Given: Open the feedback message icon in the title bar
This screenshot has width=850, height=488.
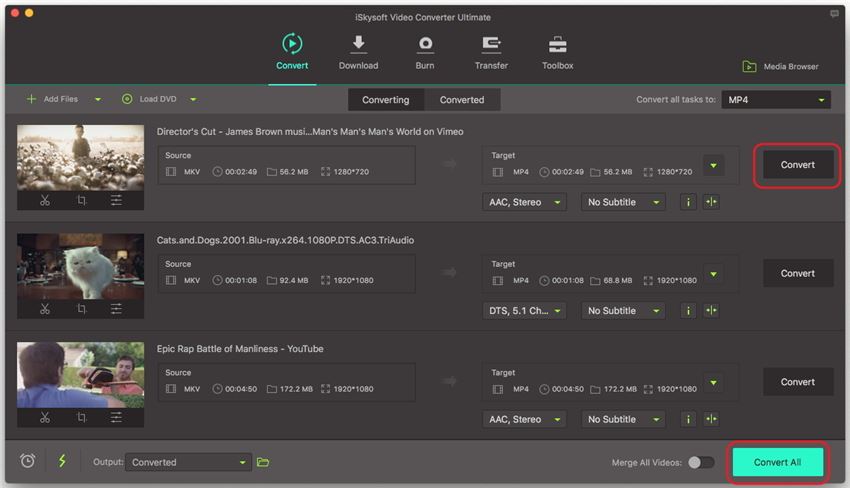Looking at the screenshot, I should pos(834,14).
